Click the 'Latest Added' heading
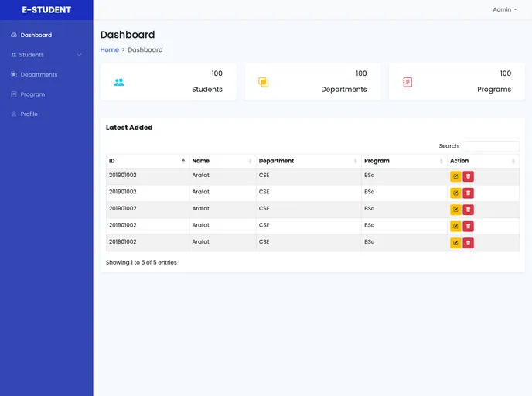Image resolution: width=532 pixels, height=396 pixels. [x=129, y=128]
